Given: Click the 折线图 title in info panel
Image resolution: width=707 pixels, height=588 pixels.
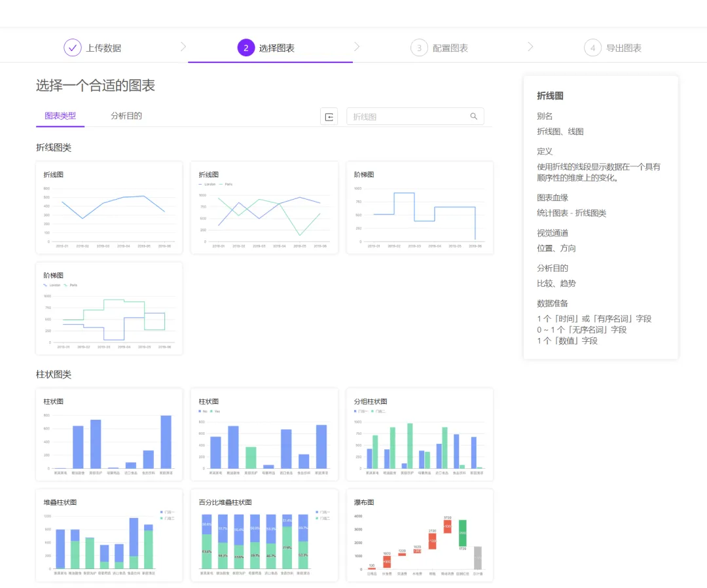Looking at the screenshot, I should coord(550,96).
